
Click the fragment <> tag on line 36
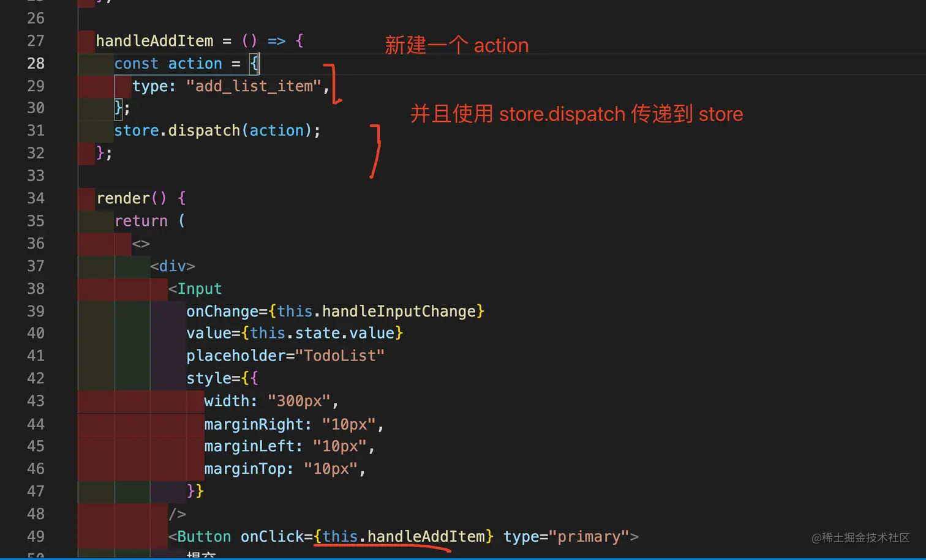click(141, 244)
